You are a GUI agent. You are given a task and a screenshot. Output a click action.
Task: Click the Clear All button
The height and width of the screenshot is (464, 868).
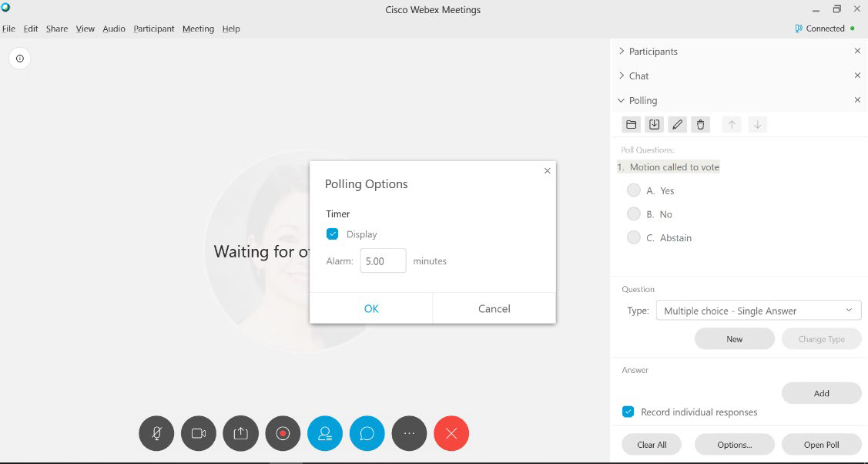tap(652, 445)
